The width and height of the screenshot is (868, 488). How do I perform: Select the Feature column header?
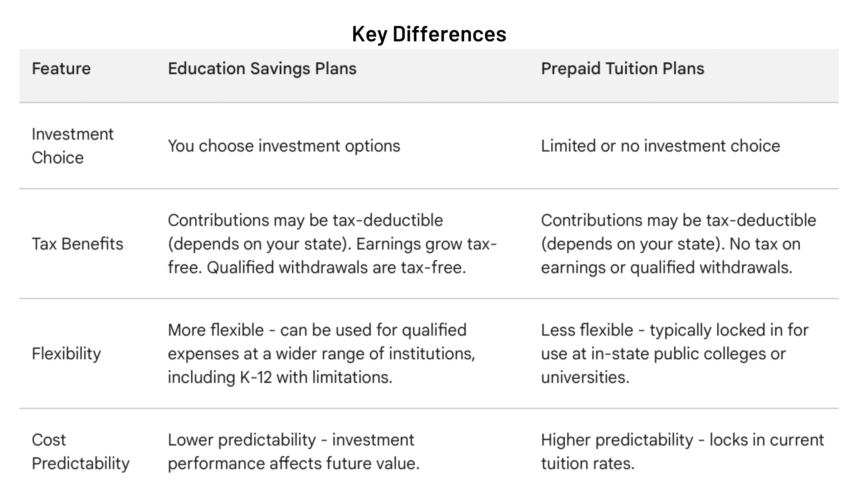click(x=61, y=68)
